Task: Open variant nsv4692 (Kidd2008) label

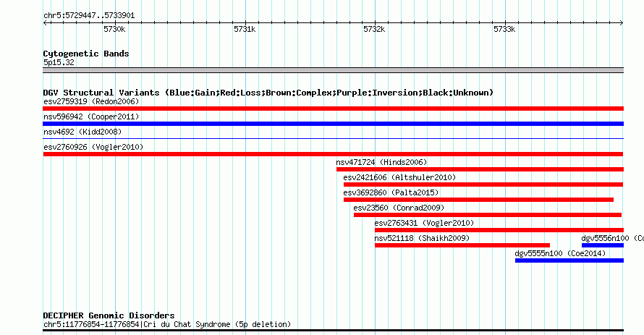Action: click(x=82, y=132)
